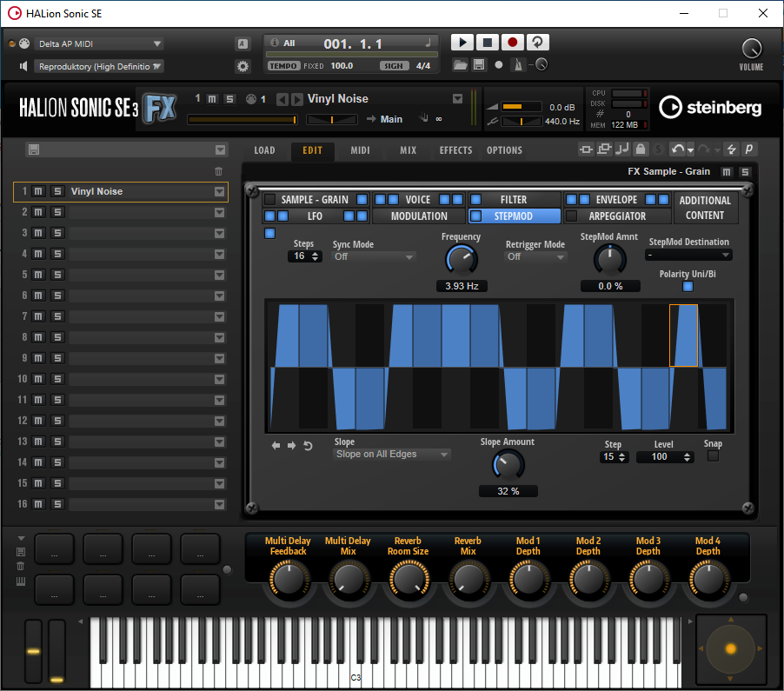784x691 pixels.
Task: Click the trash icon above the slot list
Action: (218, 171)
